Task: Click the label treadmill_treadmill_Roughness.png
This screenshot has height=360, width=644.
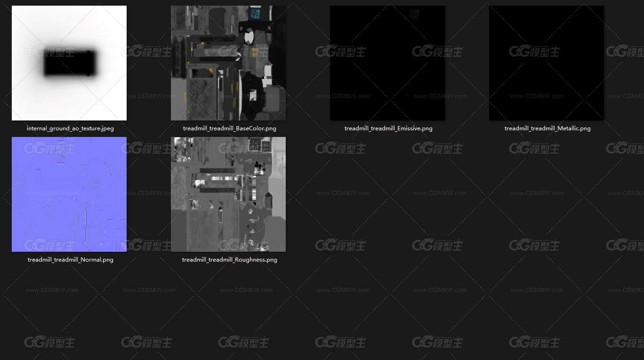Action: coord(230,260)
